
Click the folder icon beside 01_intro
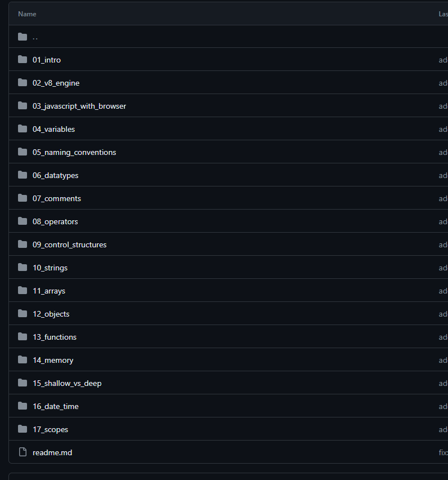click(x=23, y=60)
